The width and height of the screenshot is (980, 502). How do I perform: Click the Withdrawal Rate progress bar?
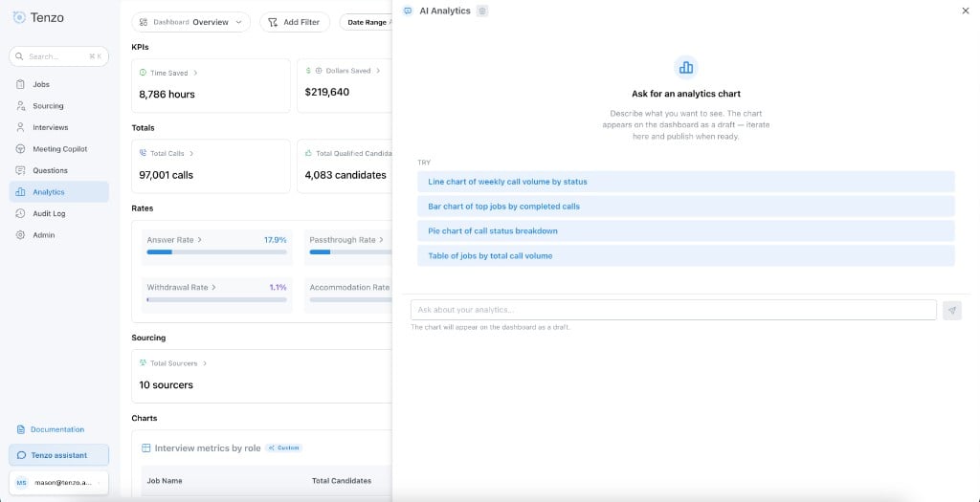(x=216, y=299)
